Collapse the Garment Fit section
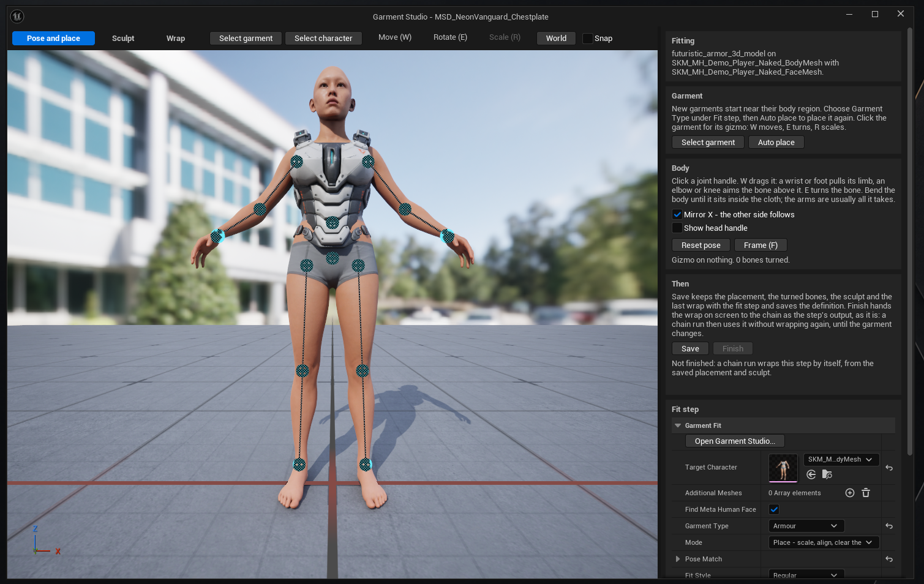Screen dimensions: 924x584 678,425
